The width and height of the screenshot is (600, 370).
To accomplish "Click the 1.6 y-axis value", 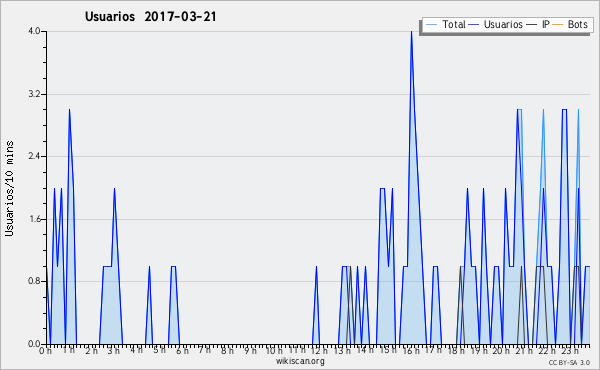I will 34,219.
